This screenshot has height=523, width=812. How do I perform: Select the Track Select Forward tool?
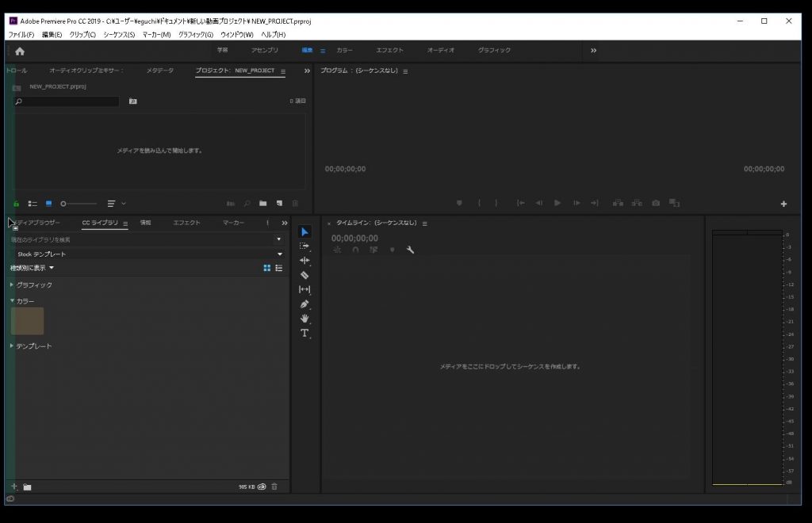304,246
